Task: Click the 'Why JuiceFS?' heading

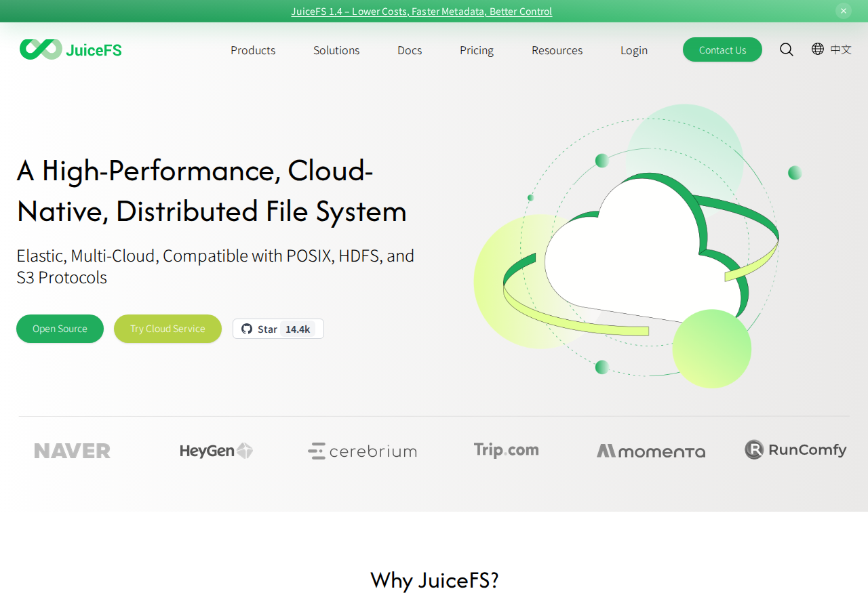Action: (435, 580)
